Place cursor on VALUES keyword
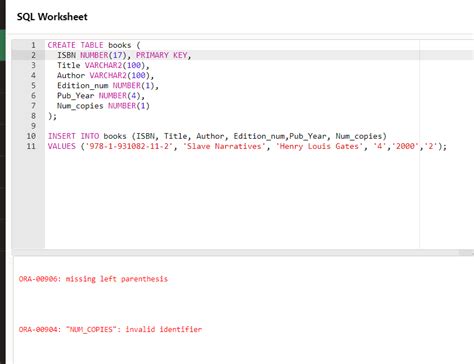The height and width of the screenshot is (364, 474). (62, 146)
